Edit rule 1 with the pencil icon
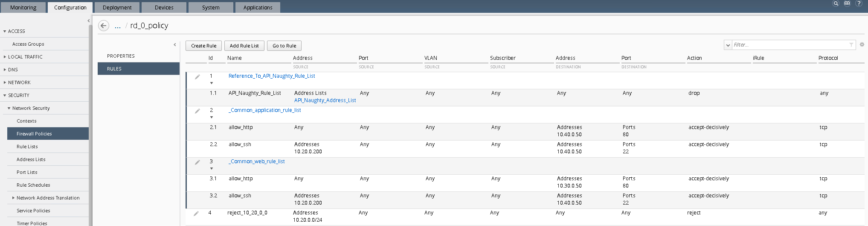This screenshot has height=226, width=868. click(x=197, y=77)
